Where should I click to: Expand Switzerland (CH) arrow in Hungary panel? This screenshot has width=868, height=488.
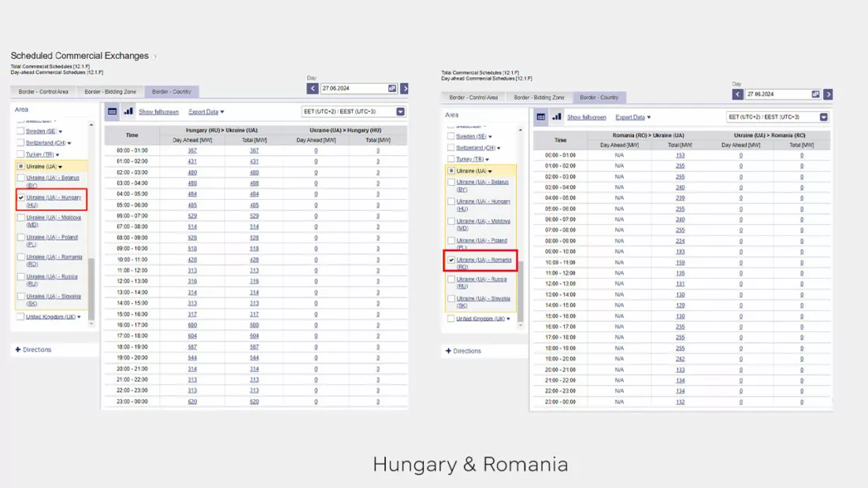(x=69, y=143)
